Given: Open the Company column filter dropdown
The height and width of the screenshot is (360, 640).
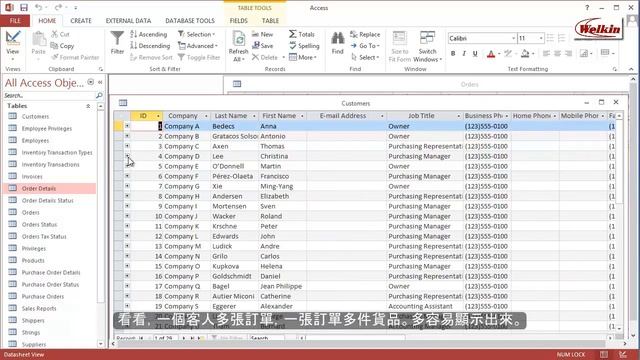Looking at the screenshot, I should tap(206, 116).
